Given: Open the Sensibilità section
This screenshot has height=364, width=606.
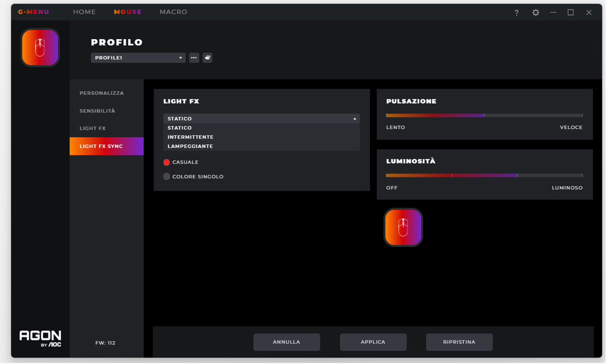Looking at the screenshot, I should tap(107, 111).
